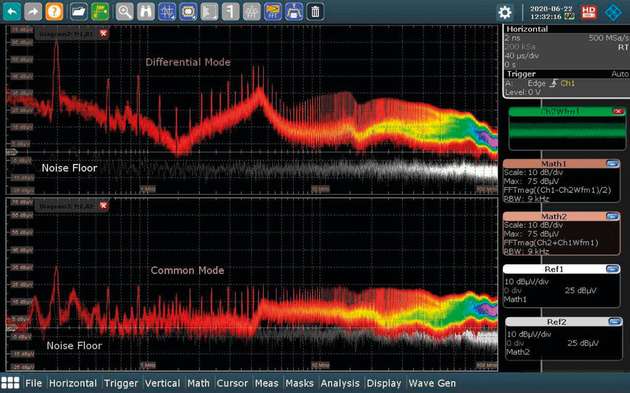The width and height of the screenshot is (630, 393).
Task: Minimize the Math1 signal panel
Action: (612, 164)
